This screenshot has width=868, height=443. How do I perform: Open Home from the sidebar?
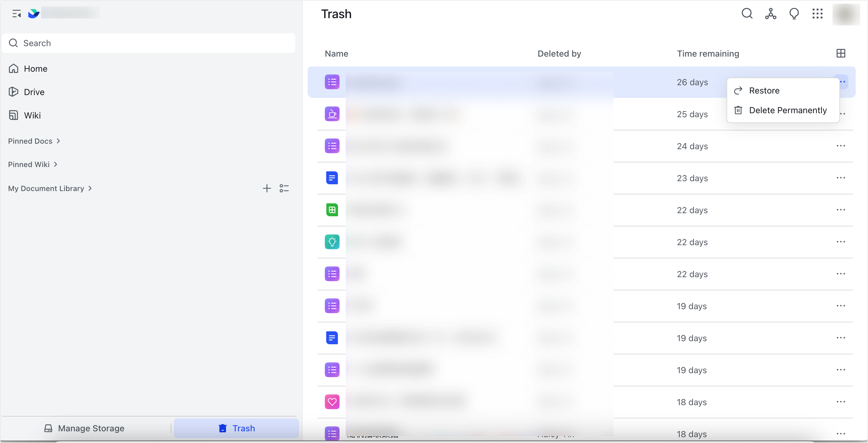[x=35, y=68]
